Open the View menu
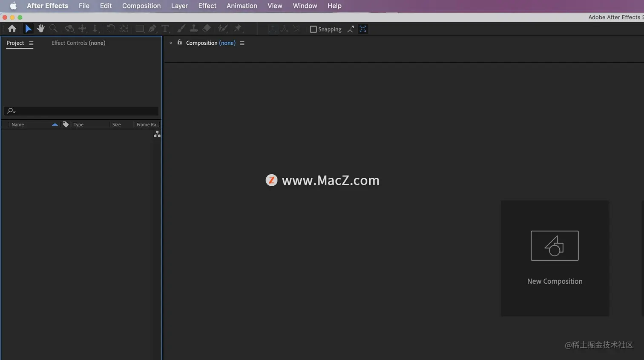Viewport: 644px width, 360px height. click(x=275, y=6)
